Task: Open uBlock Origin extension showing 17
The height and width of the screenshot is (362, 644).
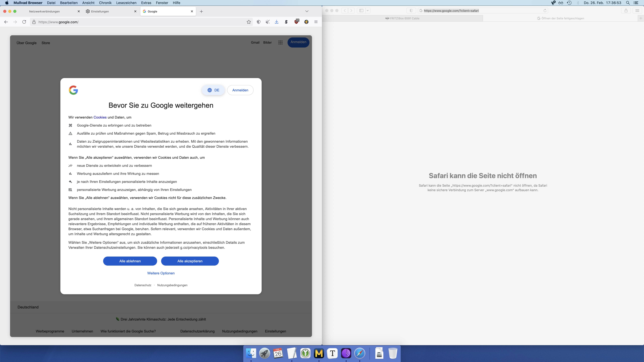Action: point(296,22)
